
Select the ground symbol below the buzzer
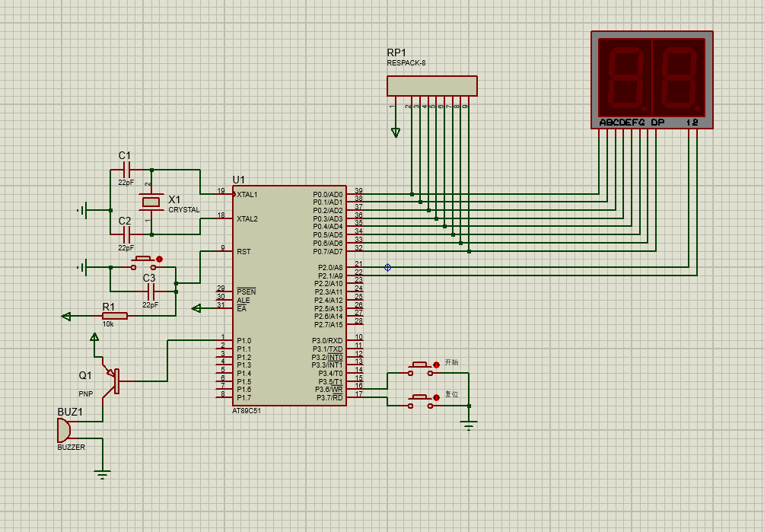(x=102, y=474)
